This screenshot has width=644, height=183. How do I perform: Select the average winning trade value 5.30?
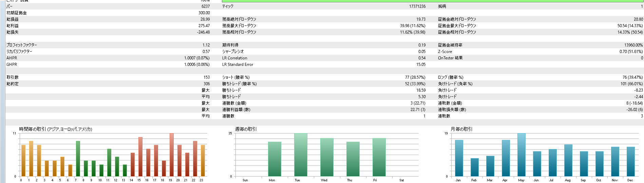coord(422,97)
